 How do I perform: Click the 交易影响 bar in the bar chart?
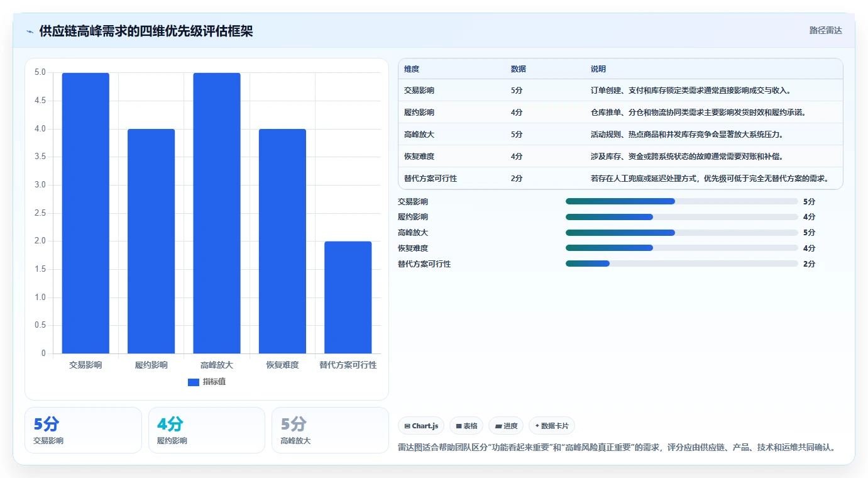pyautogui.click(x=85, y=213)
